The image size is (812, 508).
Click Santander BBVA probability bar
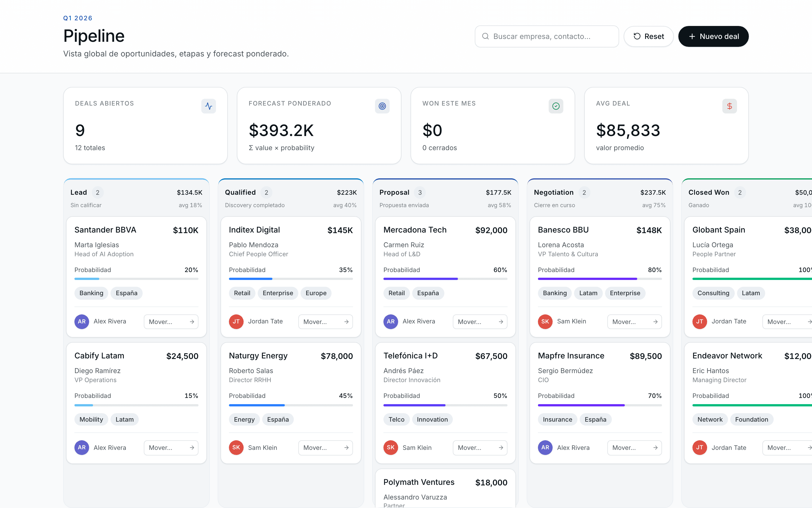click(136, 279)
